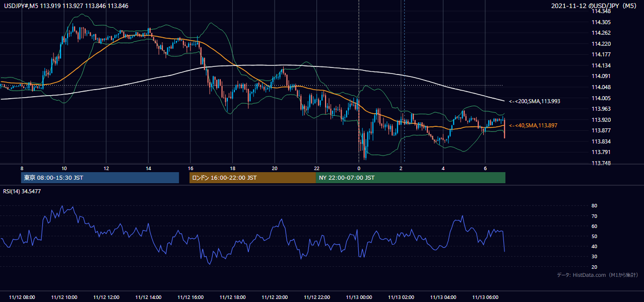This screenshot has width=644, height=302.
Task: Click the RSI 30 level label
Action: tap(594, 256)
